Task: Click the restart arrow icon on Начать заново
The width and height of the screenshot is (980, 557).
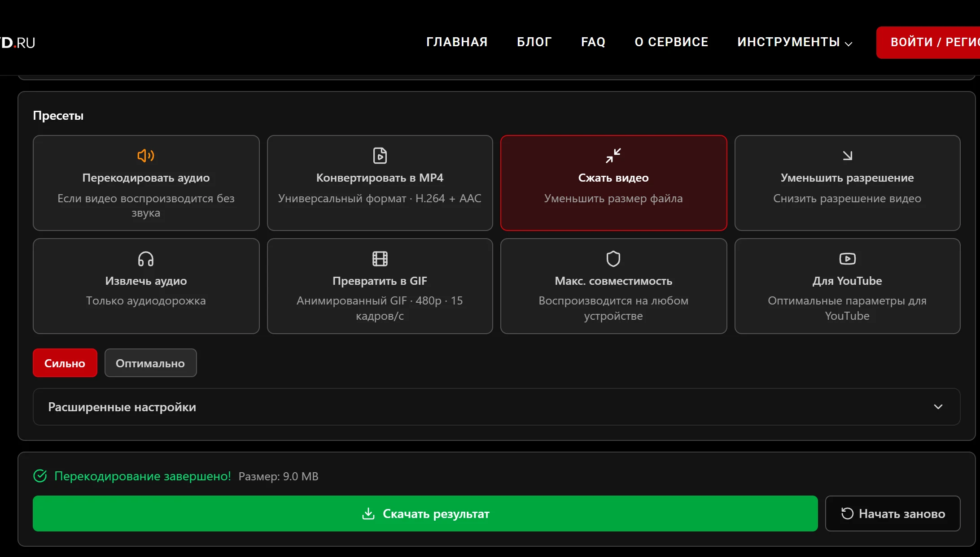Action: pos(847,513)
